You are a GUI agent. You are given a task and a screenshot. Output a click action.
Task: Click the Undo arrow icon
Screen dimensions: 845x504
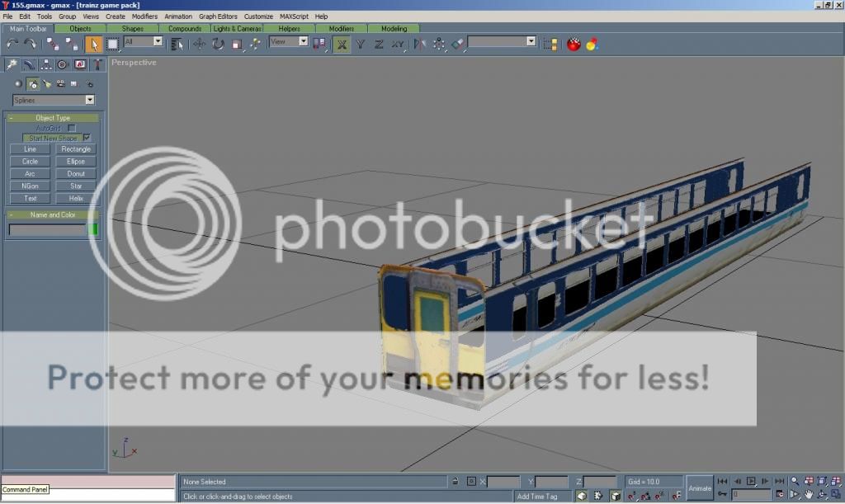[x=12, y=44]
